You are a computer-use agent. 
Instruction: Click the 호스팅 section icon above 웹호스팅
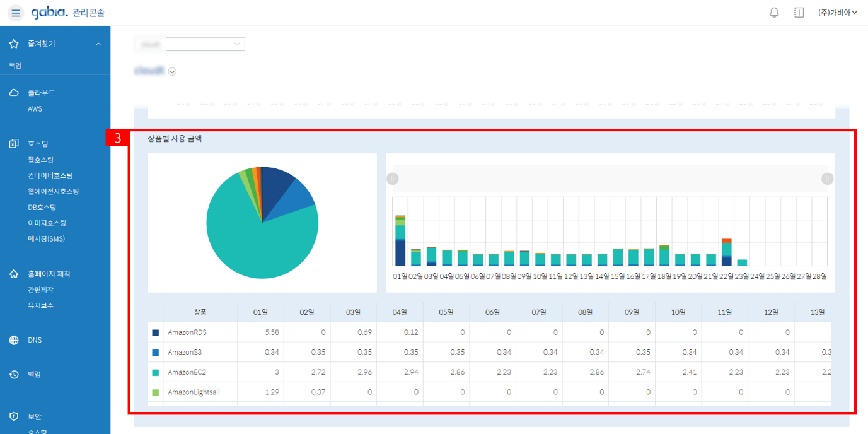[x=14, y=144]
